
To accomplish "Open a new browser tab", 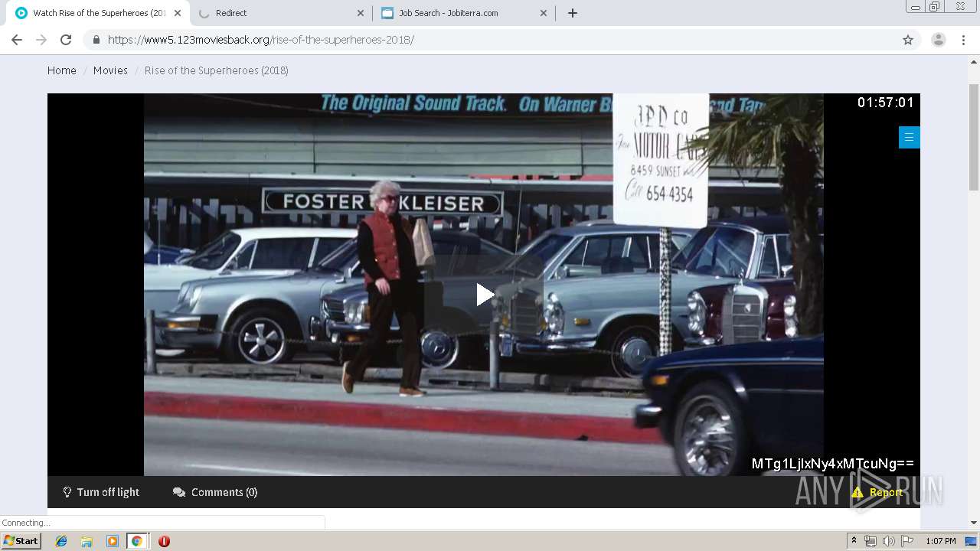I will pyautogui.click(x=573, y=13).
